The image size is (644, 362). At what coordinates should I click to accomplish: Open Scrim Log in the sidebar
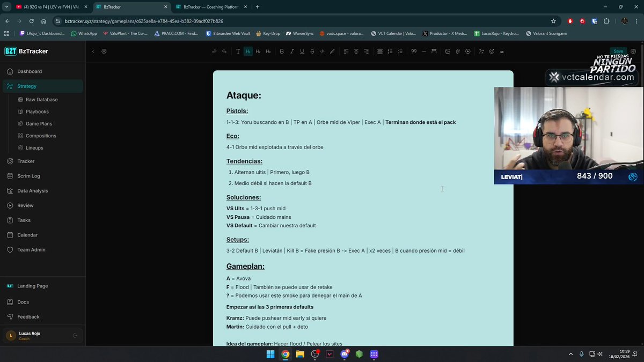tap(43, 176)
